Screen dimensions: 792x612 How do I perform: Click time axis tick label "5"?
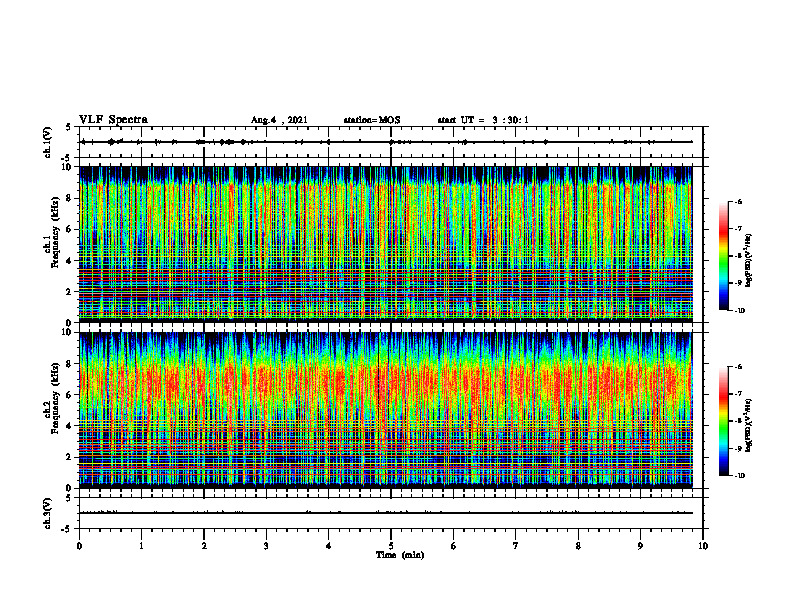[391, 546]
